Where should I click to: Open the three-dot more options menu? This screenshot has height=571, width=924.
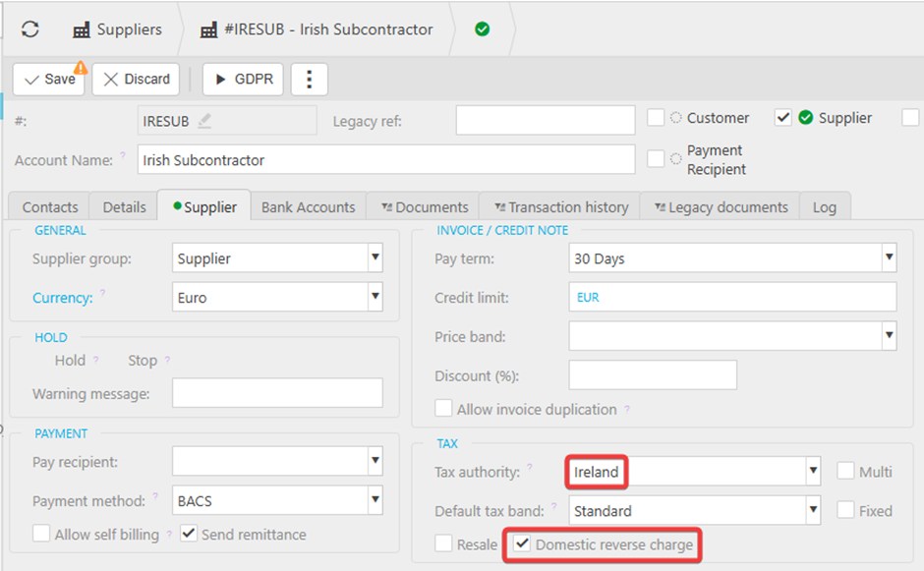tap(310, 79)
